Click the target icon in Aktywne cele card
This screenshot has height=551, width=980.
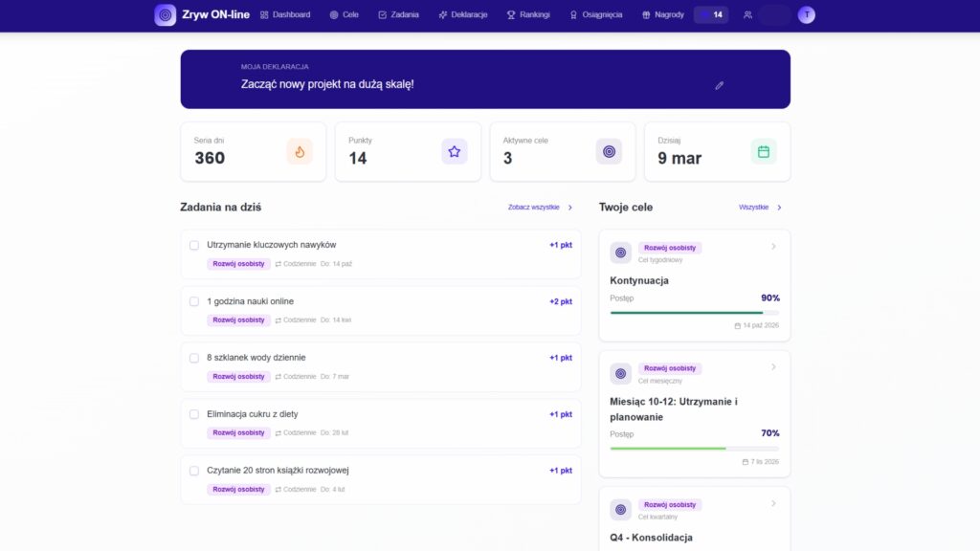pyautogui.click(x=609, y=151)
